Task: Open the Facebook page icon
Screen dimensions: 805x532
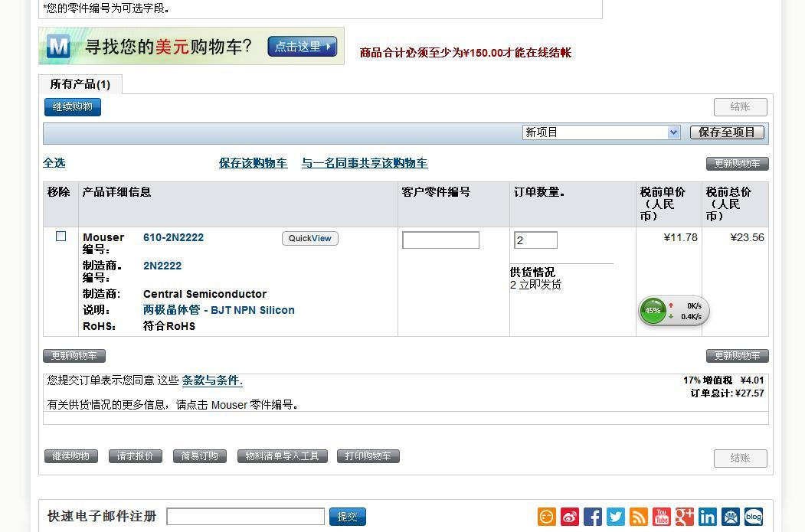Action: click(x=593, y=517)
